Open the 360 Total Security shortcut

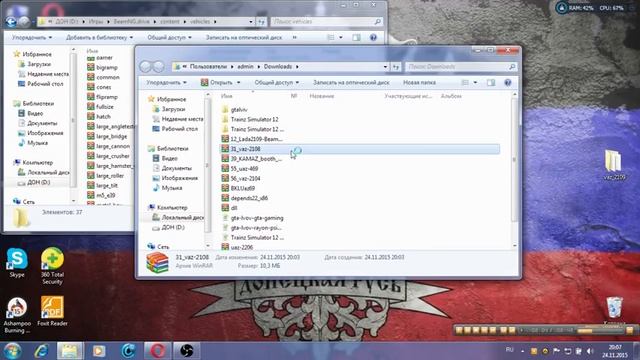click(x=52, y=266)
